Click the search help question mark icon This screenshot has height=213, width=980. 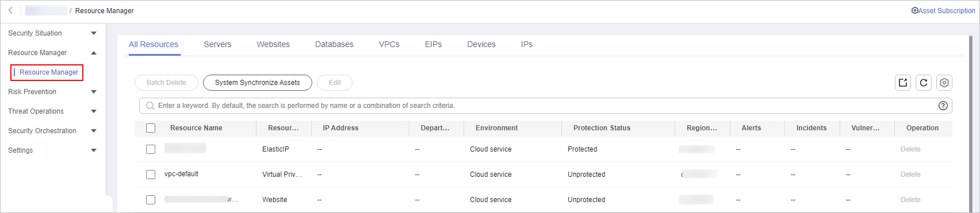pos(943,106)
